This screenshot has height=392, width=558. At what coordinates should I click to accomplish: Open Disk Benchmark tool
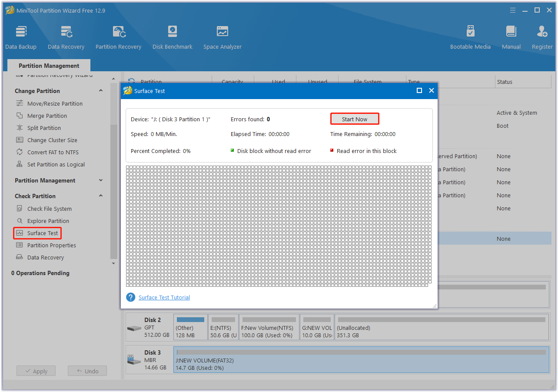pyautogui.click(x=173, y=37)
